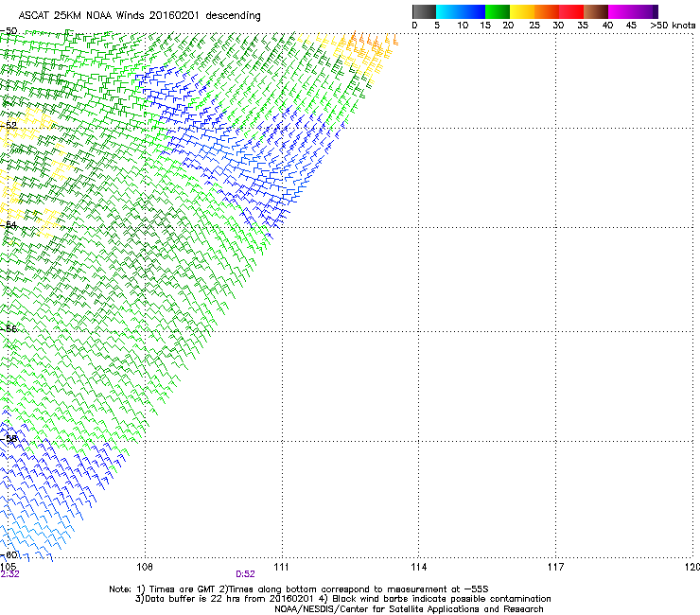Click the purple '2:32' time label

point(9,574)
